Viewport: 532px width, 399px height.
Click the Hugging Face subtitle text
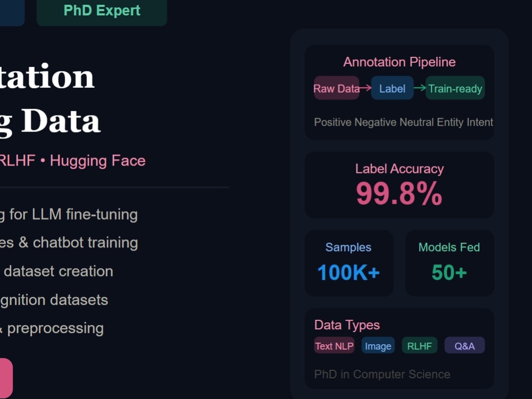click(98, 161)
